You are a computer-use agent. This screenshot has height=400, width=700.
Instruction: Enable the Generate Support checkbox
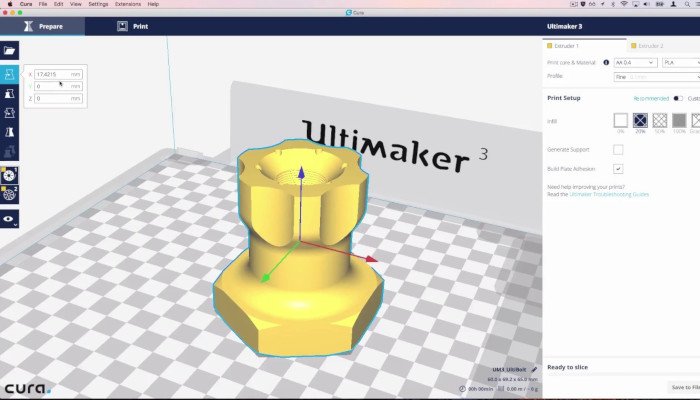[x=618, y=149]
